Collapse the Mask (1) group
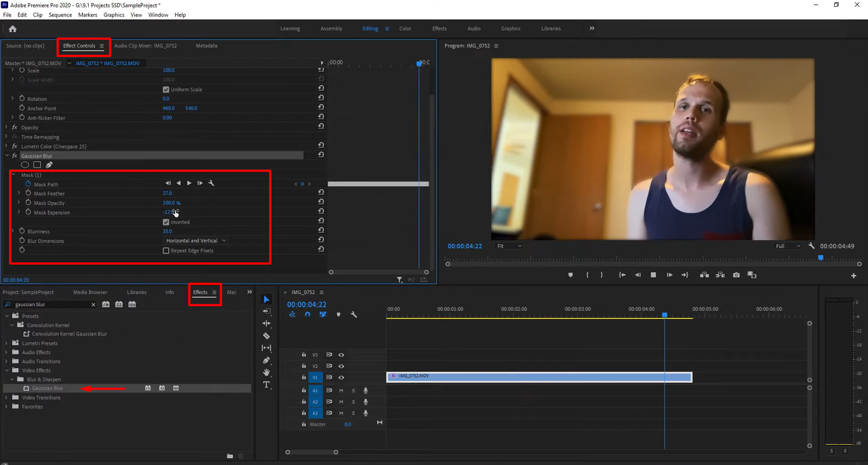 tap(13, 174)
